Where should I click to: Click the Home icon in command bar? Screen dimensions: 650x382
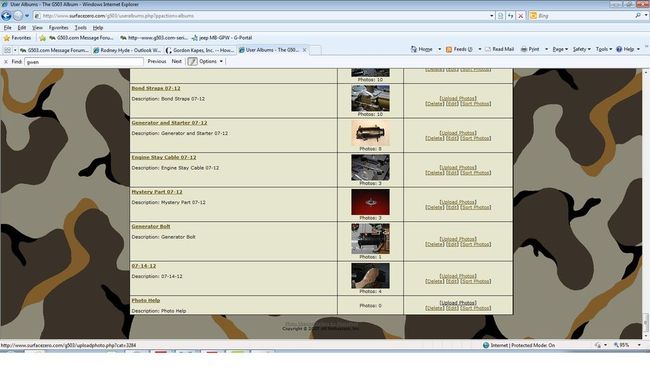[x=414, y=49]
